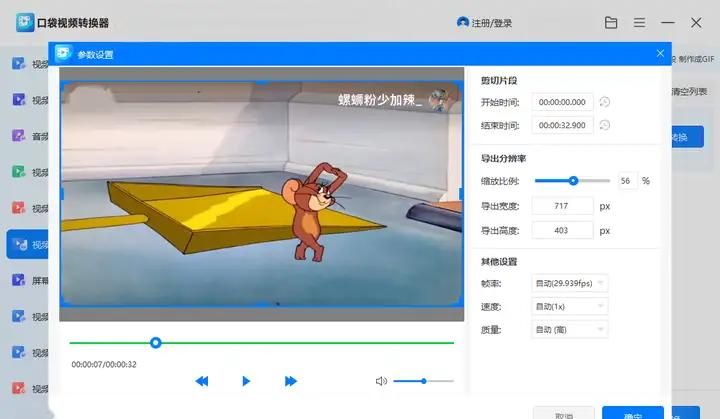This screenshot has width=720, height=419.
Task: Minimize the main window
Action: [x=668, y=23]
